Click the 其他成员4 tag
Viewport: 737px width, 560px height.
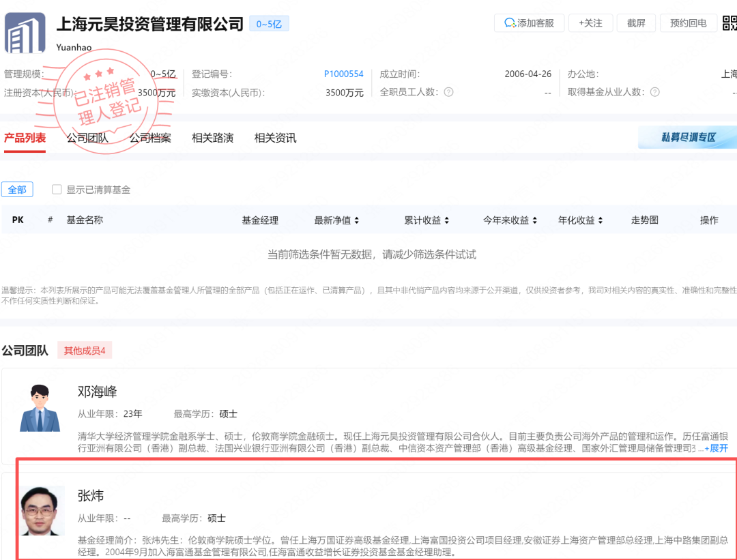[x=85, y=351]
